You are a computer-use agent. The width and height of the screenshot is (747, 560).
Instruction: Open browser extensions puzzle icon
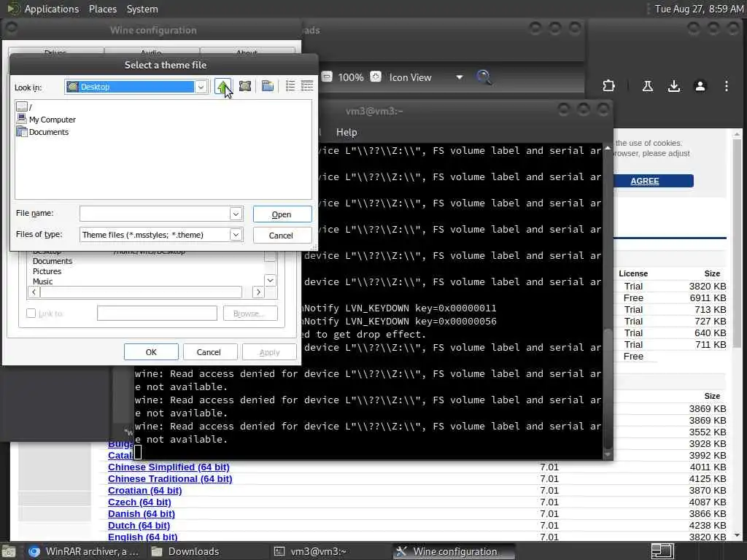click(x=608, y=86)
